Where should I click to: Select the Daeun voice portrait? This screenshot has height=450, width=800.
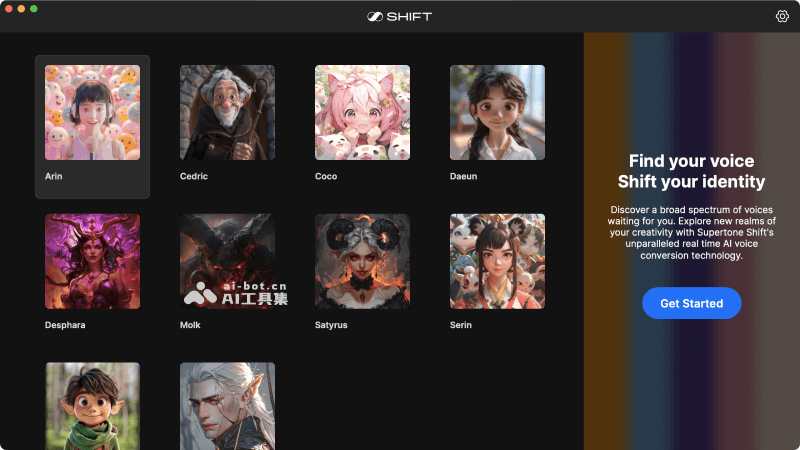(x=497, y=112)
